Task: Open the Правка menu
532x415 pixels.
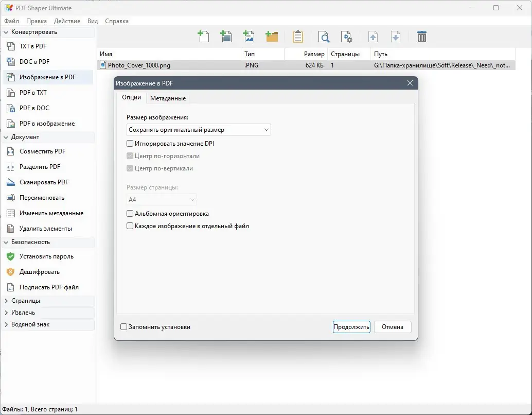Action: coord(37,21)
